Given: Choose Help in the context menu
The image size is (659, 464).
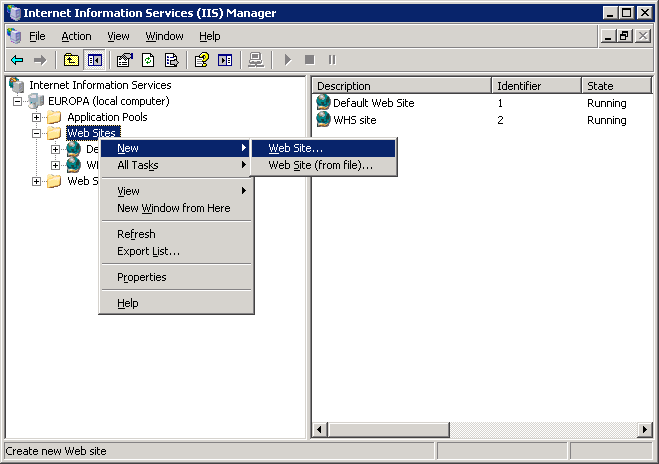Looking at the screenshot, I should 176,303.
